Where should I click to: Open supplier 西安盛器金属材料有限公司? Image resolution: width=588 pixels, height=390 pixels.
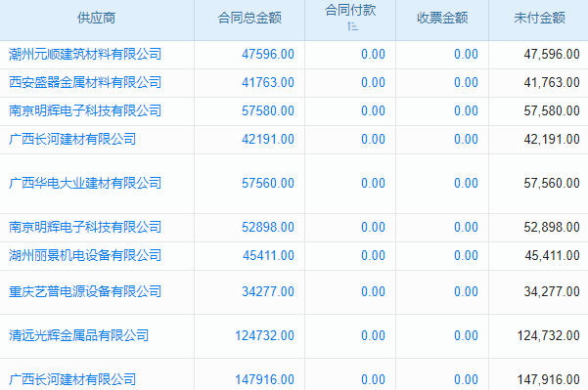point(85,82)
